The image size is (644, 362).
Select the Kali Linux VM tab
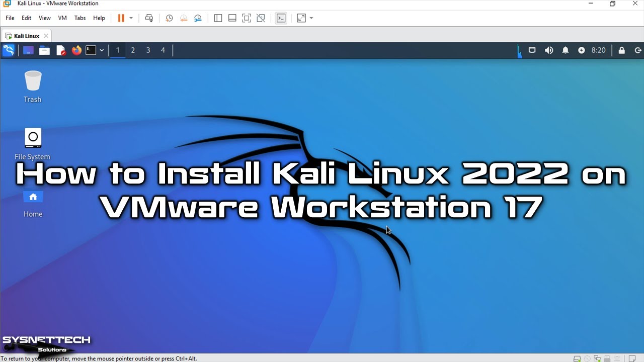click(26, 36)
